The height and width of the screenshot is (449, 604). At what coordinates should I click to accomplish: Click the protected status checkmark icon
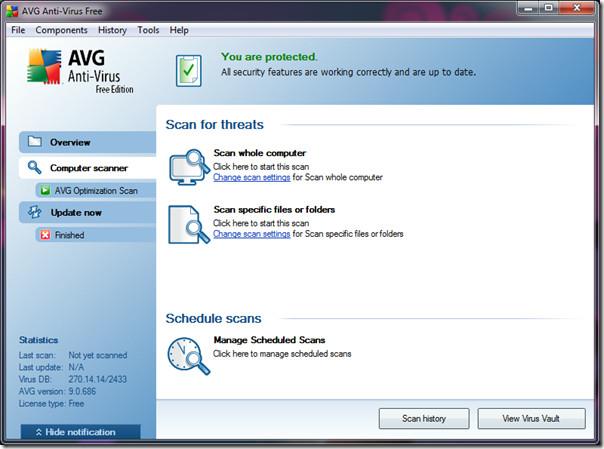[x=189, y=70]
